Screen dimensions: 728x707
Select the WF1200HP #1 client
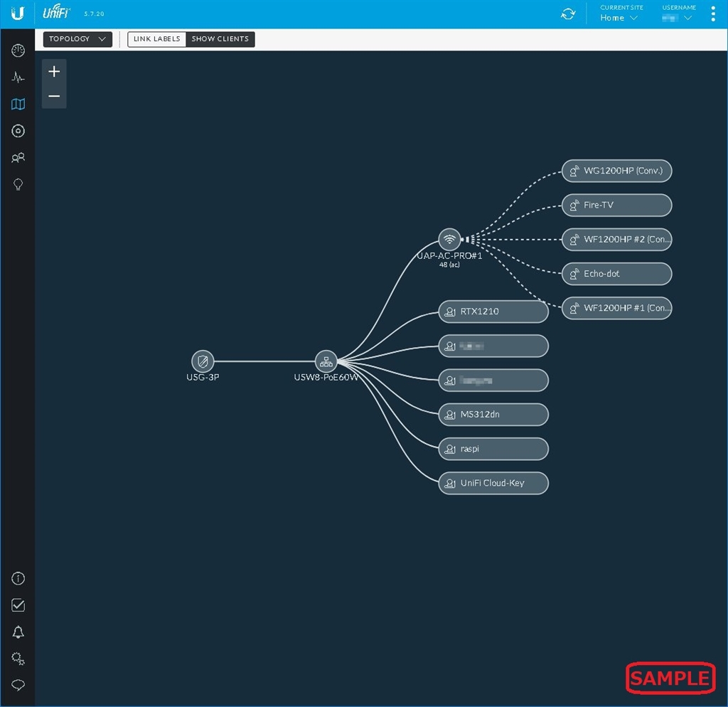[x=616, y=308]
